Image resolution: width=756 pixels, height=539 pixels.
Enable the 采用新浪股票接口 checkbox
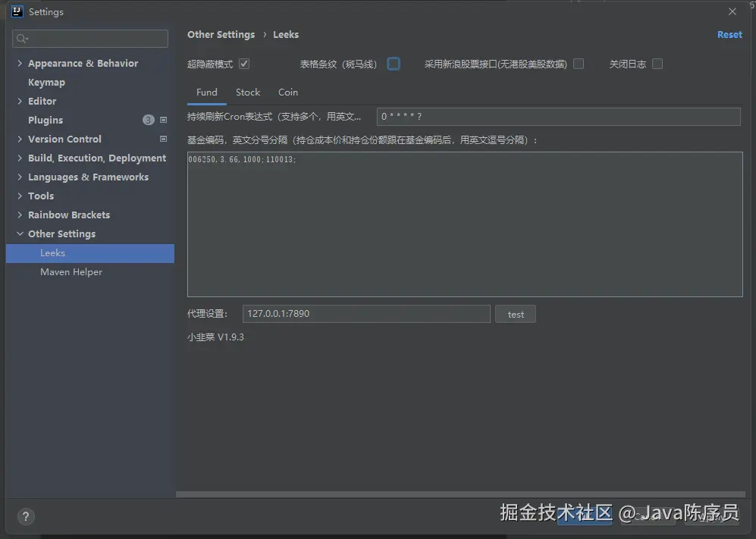(579, 64)
